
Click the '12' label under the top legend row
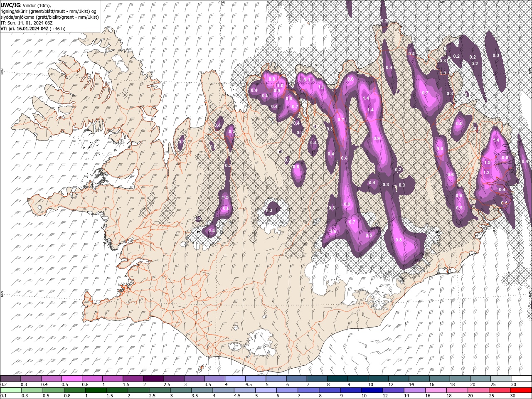[391, 384]
